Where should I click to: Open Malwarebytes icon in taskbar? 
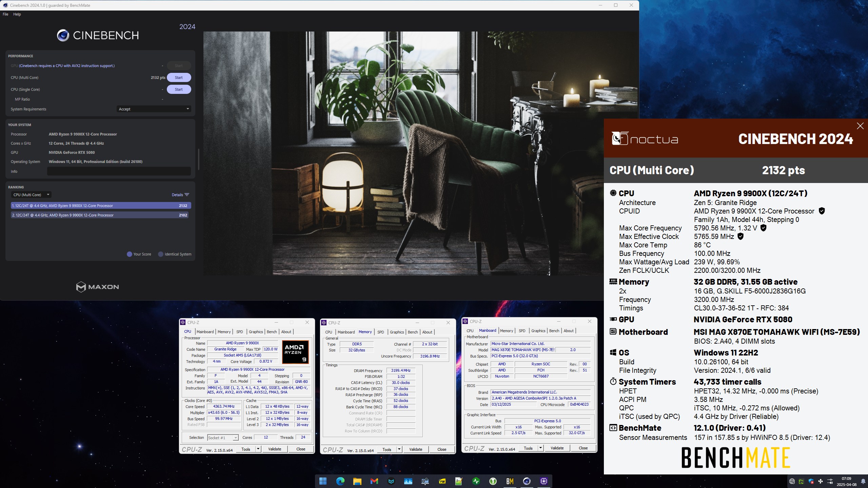tap(391, 481)
